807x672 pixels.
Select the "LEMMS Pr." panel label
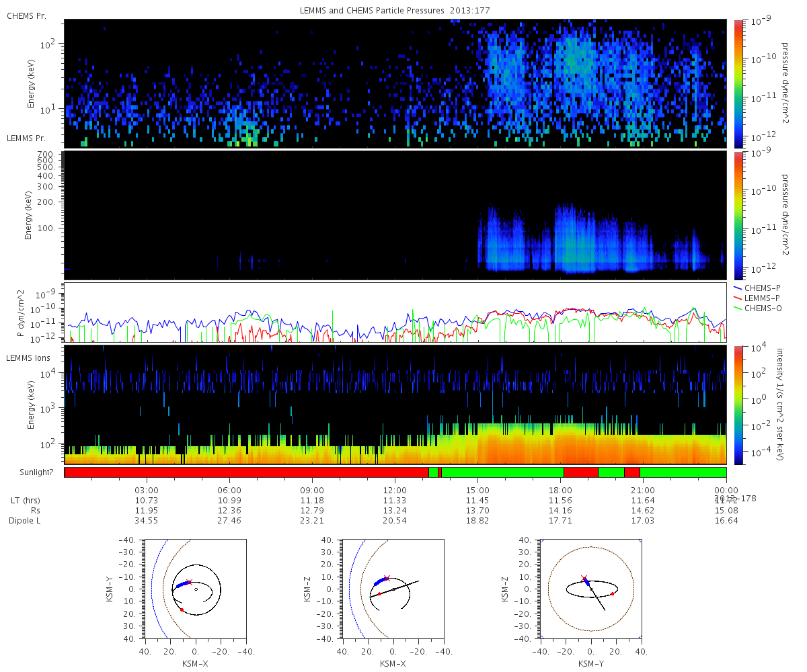coord(26,138)
